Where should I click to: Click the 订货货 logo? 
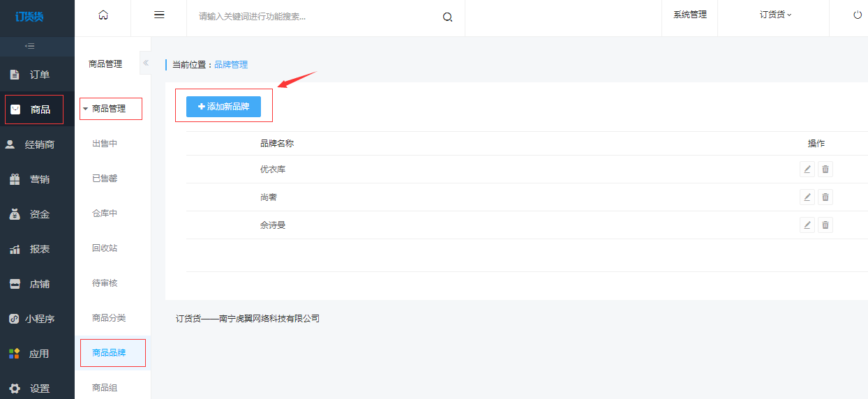pos(29,17)
